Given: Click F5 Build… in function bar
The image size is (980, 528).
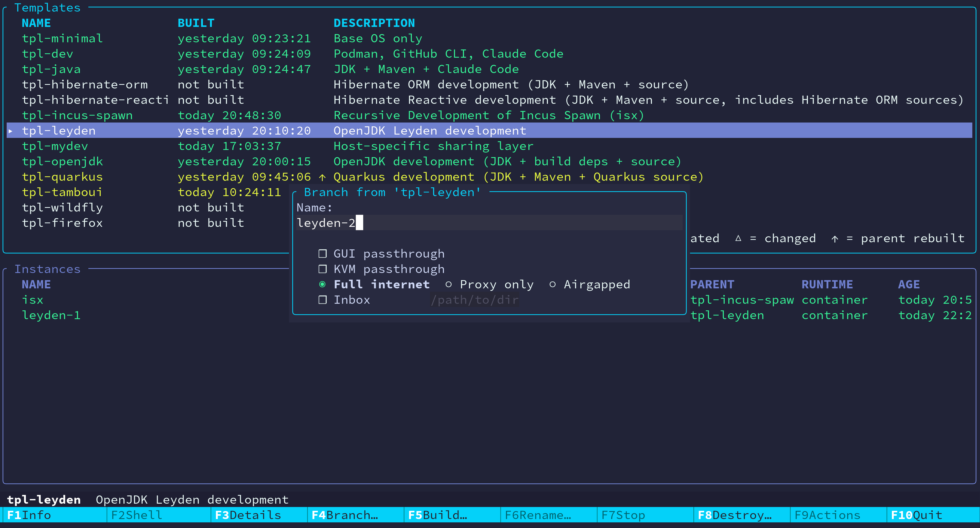Looking at the screenshot, I should [452, 515].
